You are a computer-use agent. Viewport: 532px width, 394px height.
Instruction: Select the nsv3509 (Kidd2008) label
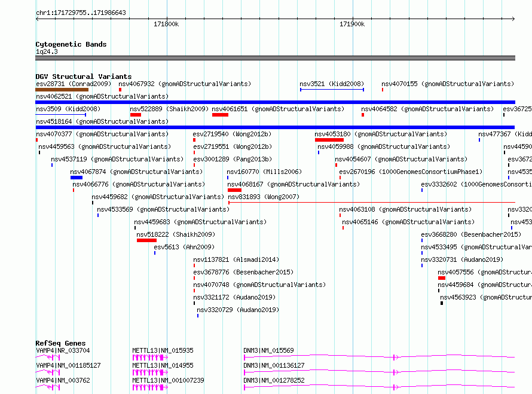tap(68, 109)
